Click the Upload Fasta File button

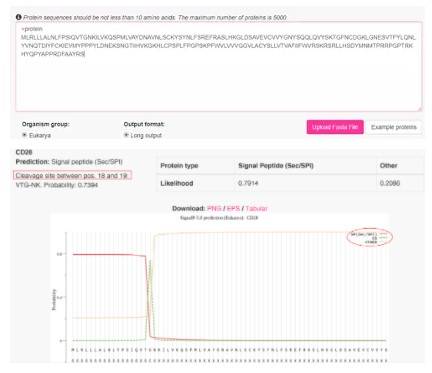click(x=335, y=127)
